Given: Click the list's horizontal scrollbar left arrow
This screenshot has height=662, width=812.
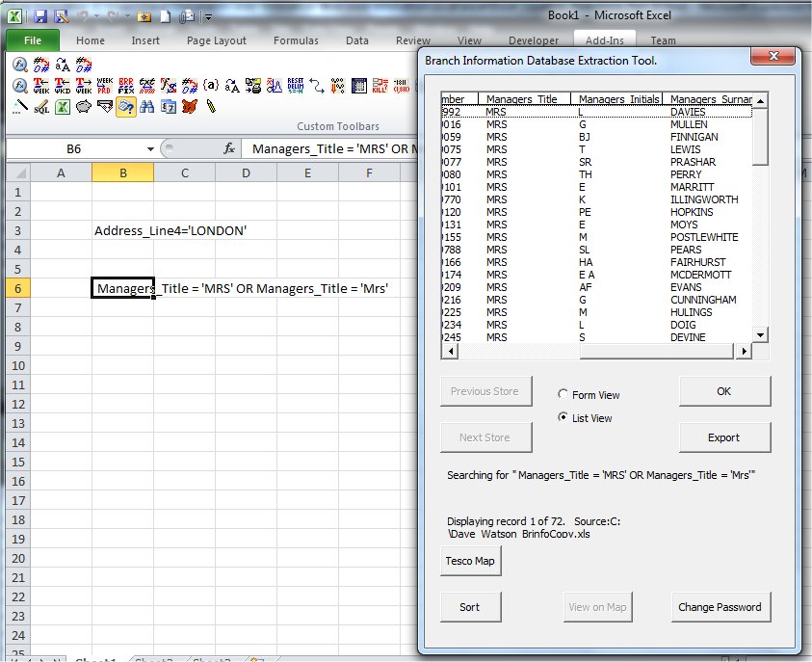Looking at the screenshot, I should (x=450, y=351).
